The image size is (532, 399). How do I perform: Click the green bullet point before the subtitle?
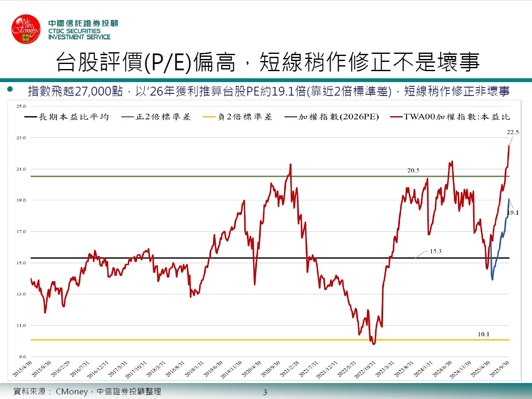pos(11,89)
